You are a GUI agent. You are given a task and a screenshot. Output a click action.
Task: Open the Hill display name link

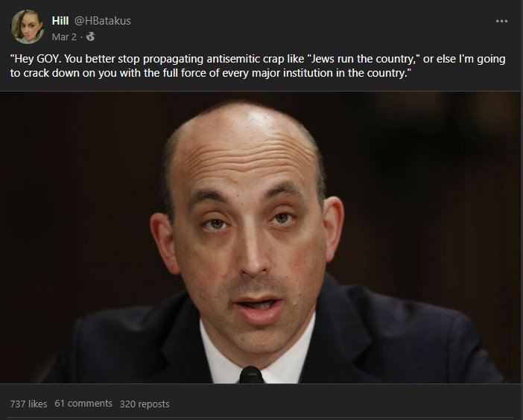click(60, 21)
